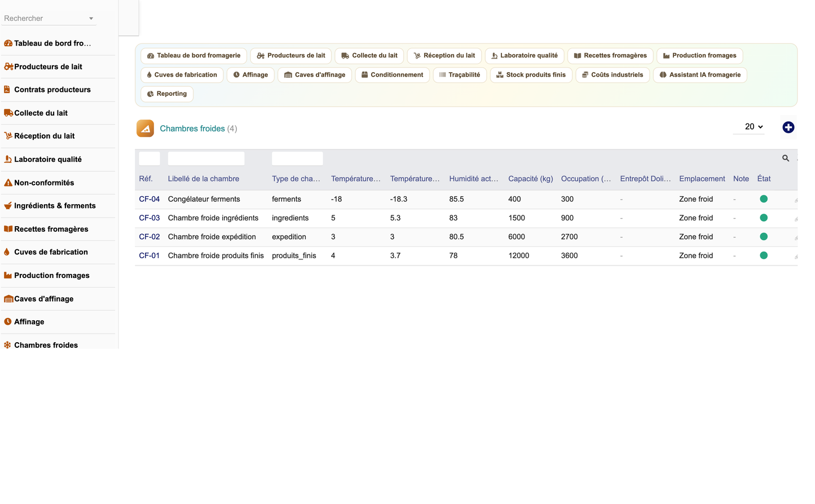Viewport: 815px width, 504px height.
Task: Click the snowflake icon beside Chambres froides in sidebar
Action: coord(8,345)
